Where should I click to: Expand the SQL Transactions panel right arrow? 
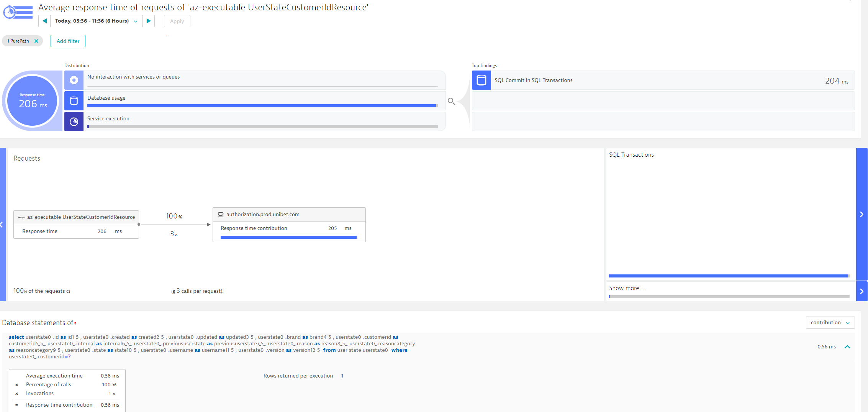tap(861, 214)
